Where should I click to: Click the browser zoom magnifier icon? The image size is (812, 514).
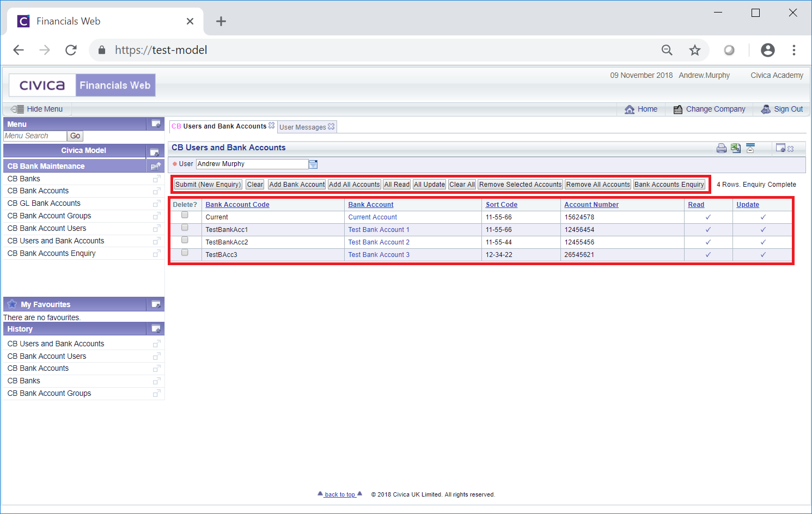[667, 50]
